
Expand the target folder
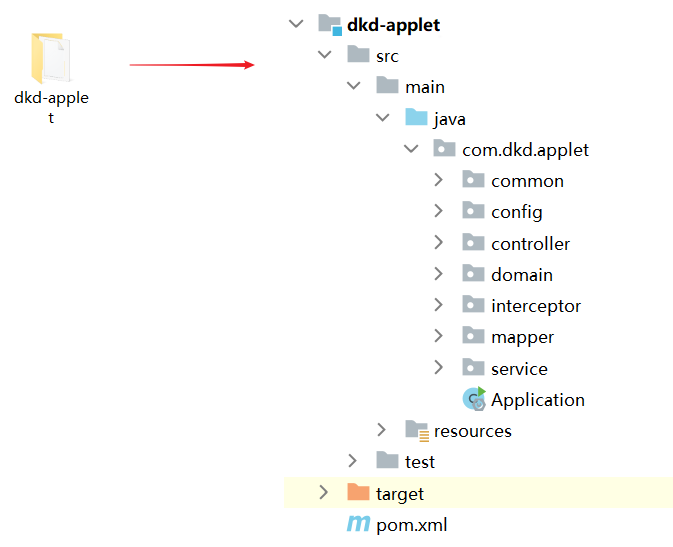tap(322, 493)
